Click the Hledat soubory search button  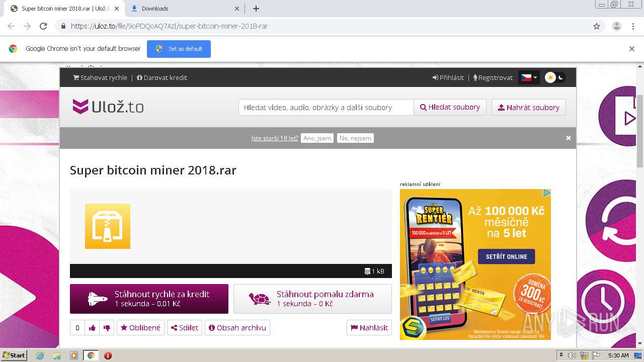(450, 107)
